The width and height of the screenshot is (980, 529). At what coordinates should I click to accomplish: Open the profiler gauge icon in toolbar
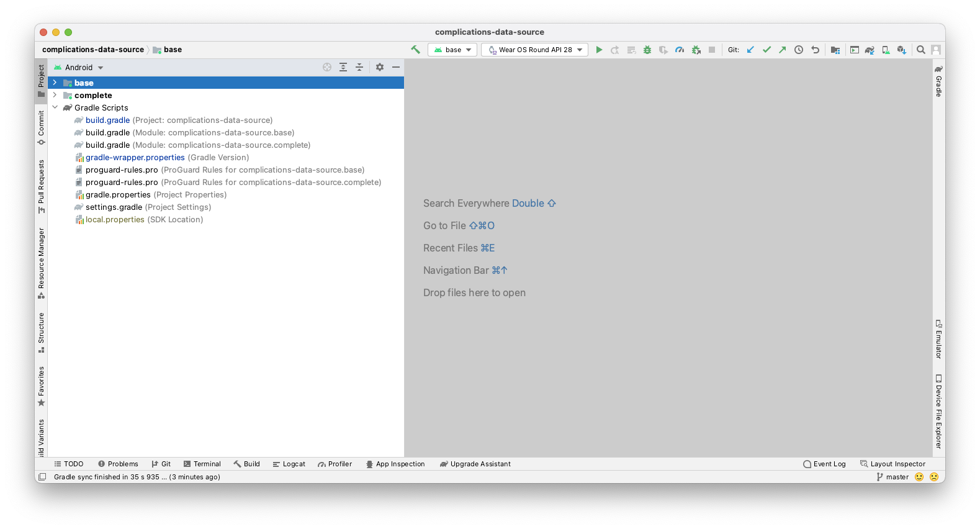click(x=680, y=50)
